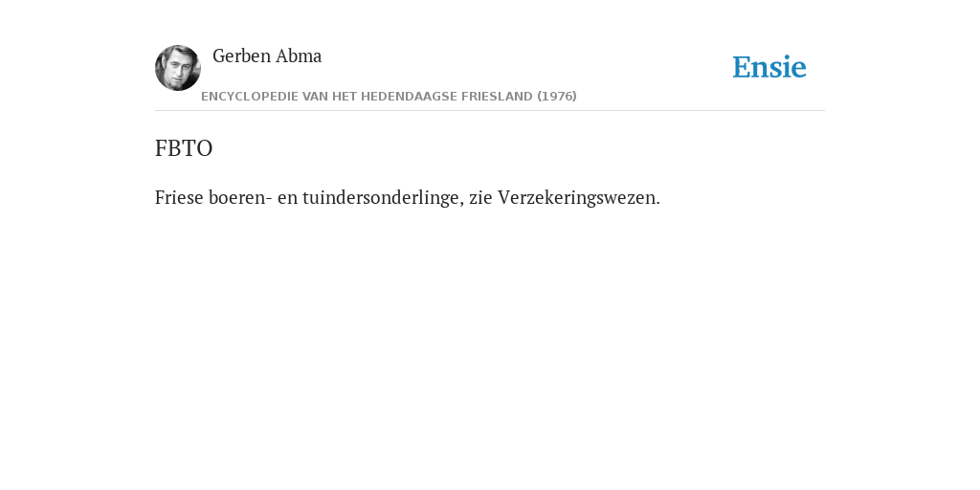Image resolution: width=980 pixels, height=490 pixels.
Task: Click the short word en in the definition
Action: [x=287, y=198]
